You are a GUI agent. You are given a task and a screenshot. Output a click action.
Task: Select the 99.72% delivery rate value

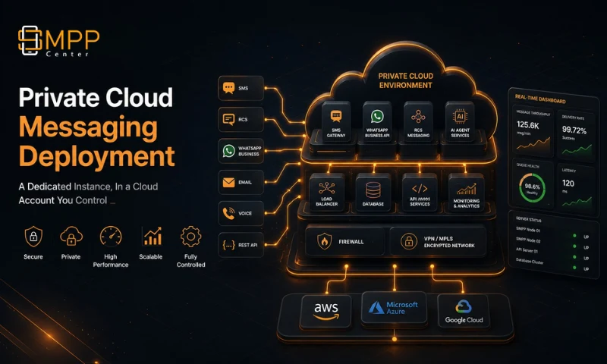click(574, 130)
